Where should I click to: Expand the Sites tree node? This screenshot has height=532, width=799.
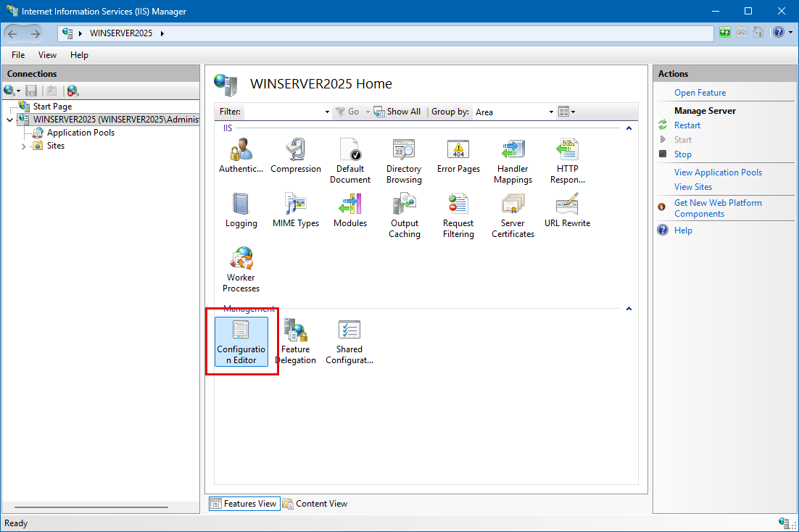(x=23, y=146)
